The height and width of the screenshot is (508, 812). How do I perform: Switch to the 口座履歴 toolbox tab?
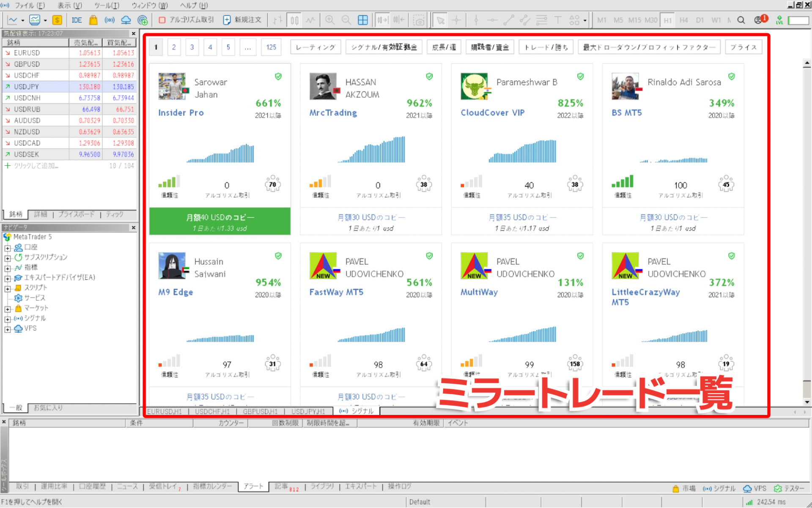(92, 486)
